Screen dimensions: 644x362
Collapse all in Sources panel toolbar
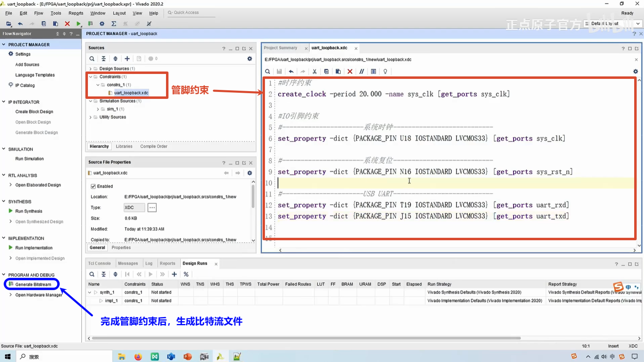[103, 59]
